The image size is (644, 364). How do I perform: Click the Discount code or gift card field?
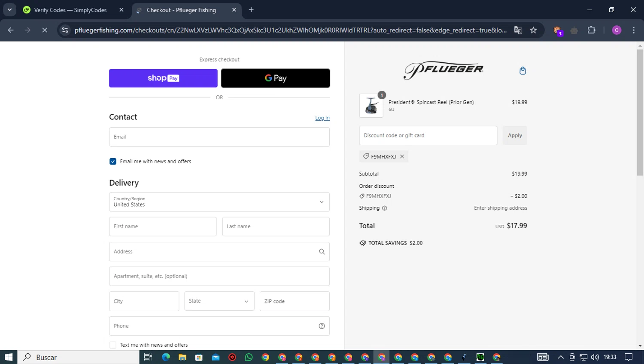point(428,135)
